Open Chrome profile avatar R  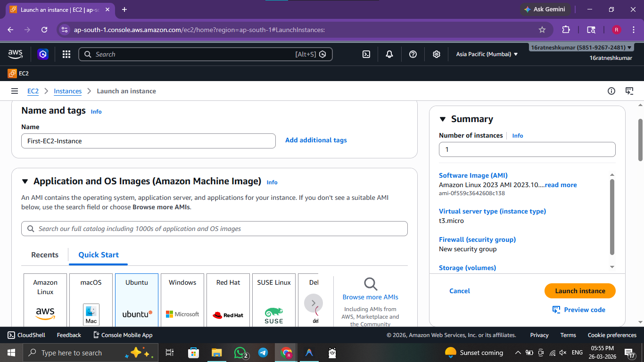(616, 30)
